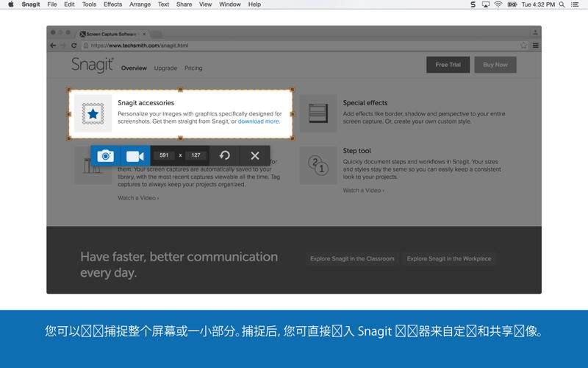Click the camera image capture button
This screenshot has height=368, width=588.
(x=105, y=155)
